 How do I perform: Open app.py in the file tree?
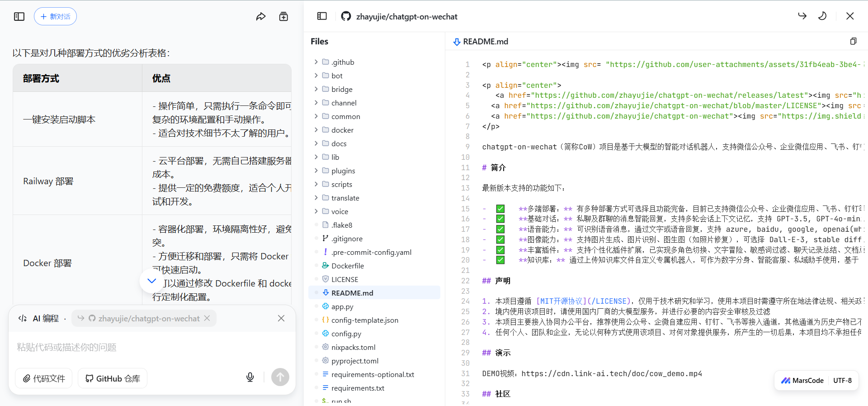374,306
